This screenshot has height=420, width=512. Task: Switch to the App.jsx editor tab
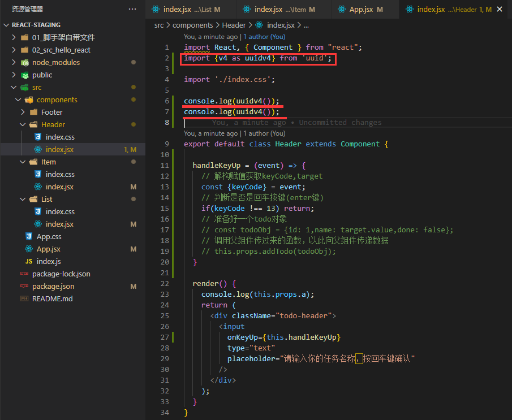pos(365,10)
